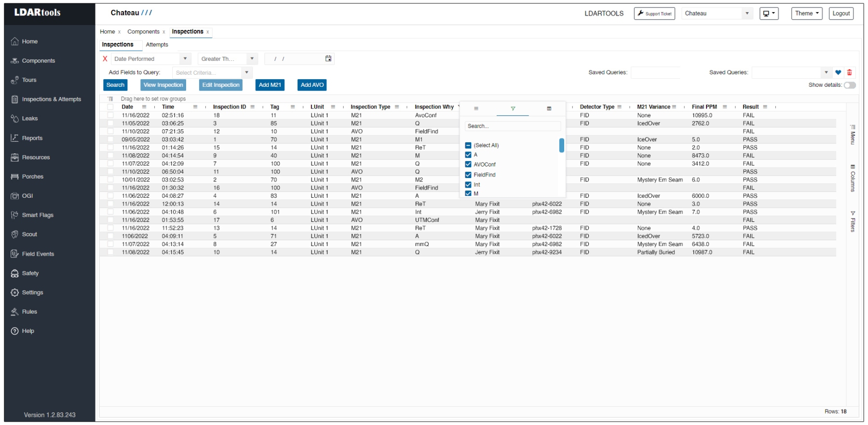Expand the Date Performed dropdown
This screenshot has height=425, width=868.
tap(185, 59)
